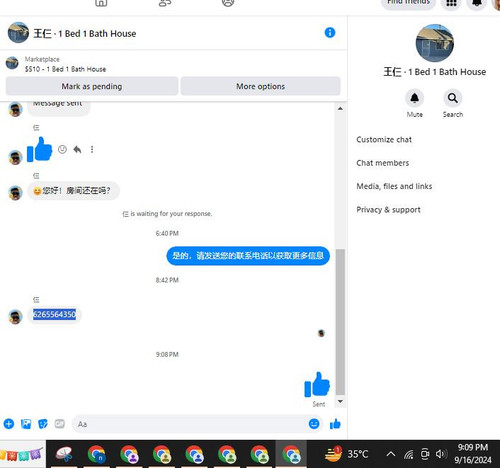Click Mark as pending button
Image resolution: width=500 pixels, height=468 pixels.
[92, 86]
